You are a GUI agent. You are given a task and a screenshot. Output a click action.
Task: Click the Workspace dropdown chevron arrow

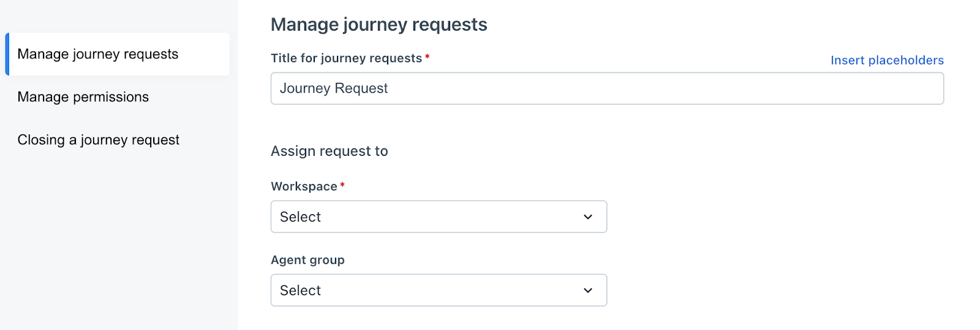tap(588, 217)
